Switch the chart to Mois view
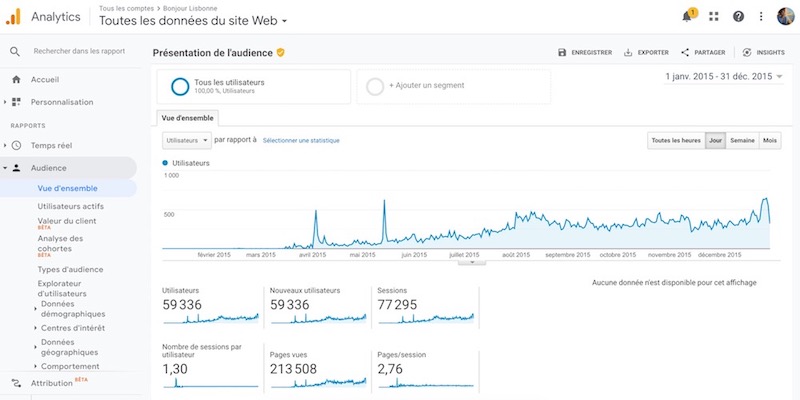800x400 pixels. click(770, 141)
